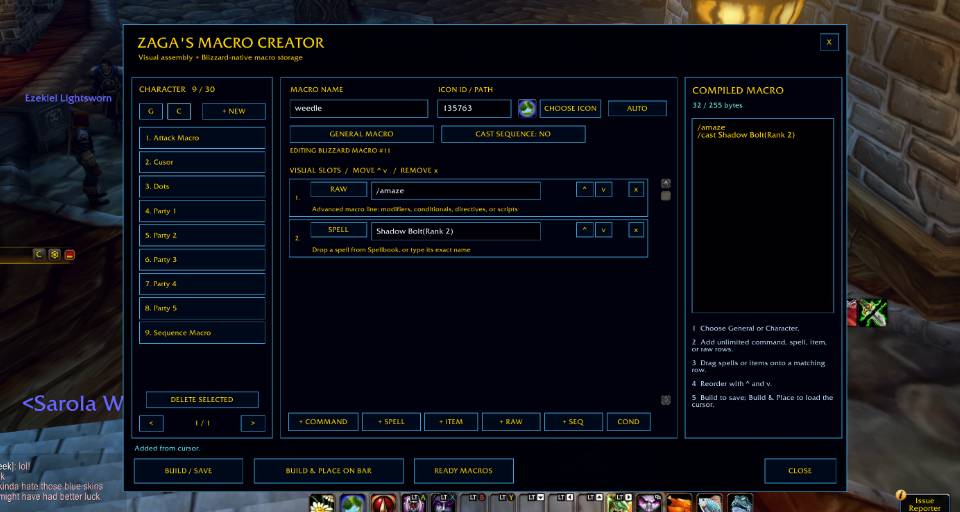This screenshot has height=512, width=960.
Task: Switch to General macros with G button
Action: click(x=151, y=111)
